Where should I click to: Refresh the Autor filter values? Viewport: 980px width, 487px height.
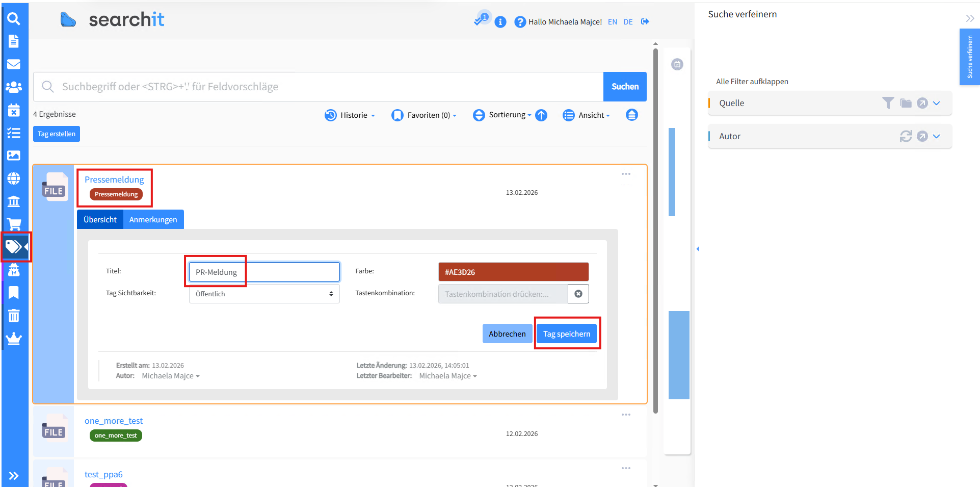pyautogui.click(x=905, y=136)
